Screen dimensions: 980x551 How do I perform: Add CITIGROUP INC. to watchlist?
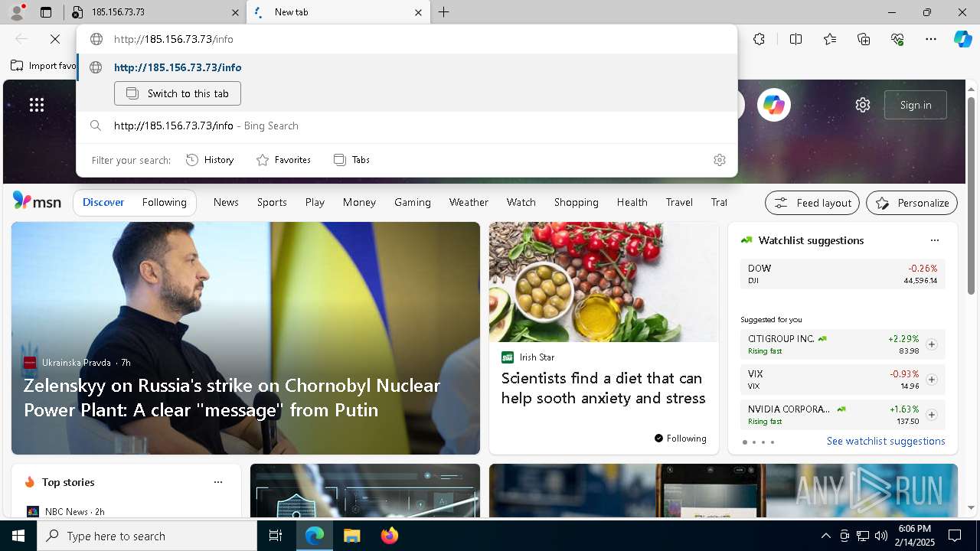932,344
